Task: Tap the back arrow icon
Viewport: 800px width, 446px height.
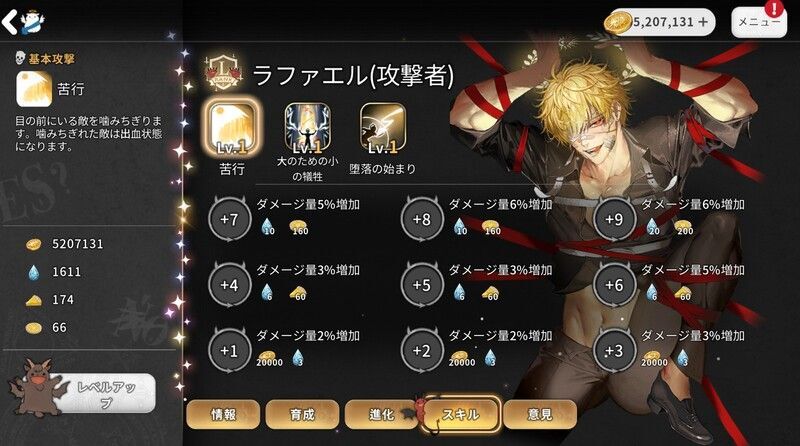Action: pyautogui.click(x=10, y=22)
